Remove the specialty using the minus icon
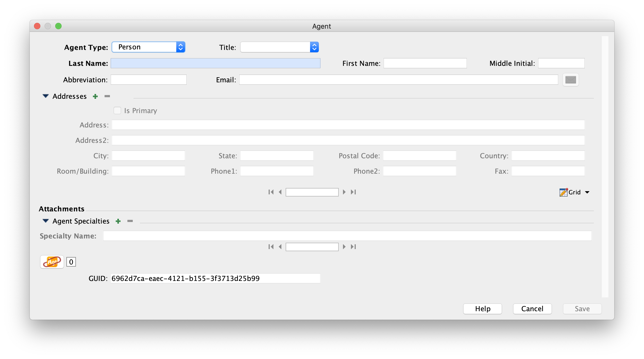This screenshot has width=644, height=359. pos(130,221)
